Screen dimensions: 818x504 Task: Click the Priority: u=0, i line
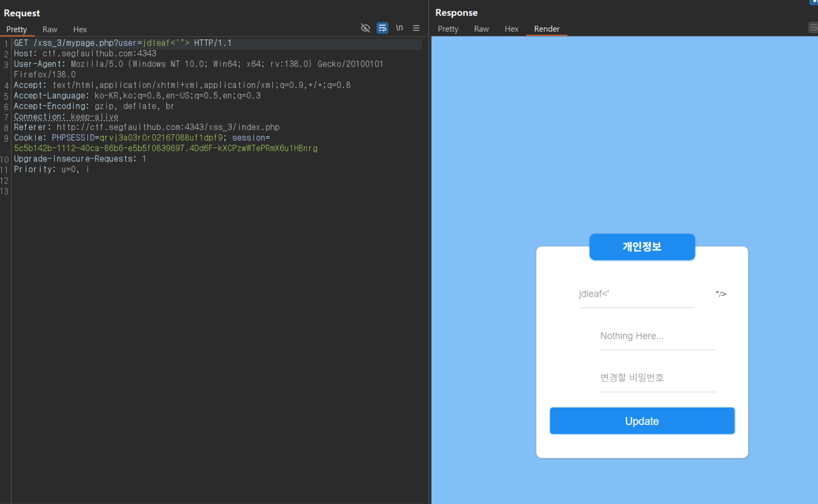click(51, 169)
